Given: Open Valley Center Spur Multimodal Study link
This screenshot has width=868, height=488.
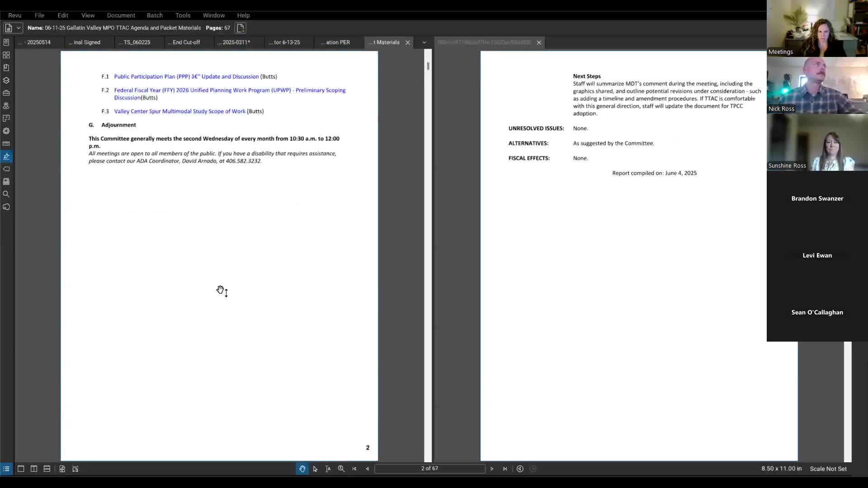Looking at the screenshot, I should [179, 111].
